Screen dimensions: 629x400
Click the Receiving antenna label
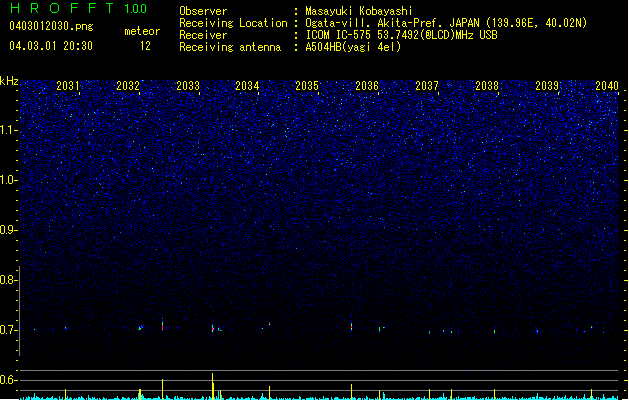coord(230,47)
